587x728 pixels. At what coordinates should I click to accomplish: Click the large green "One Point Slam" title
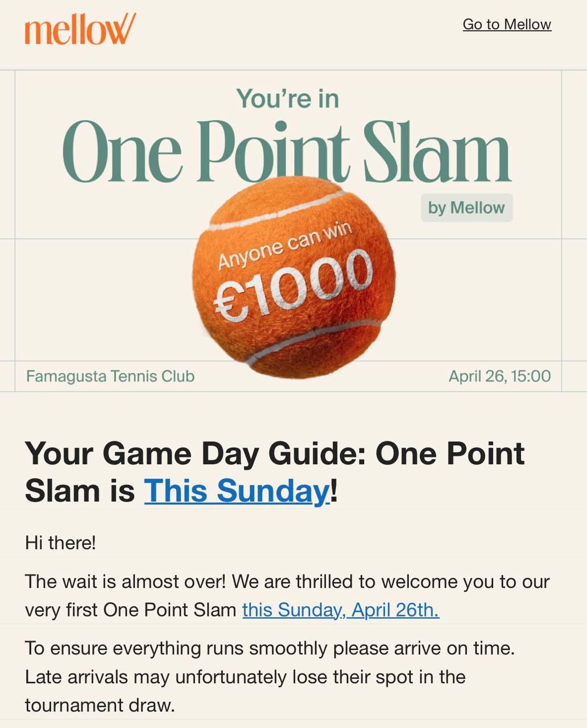[287, 151]
